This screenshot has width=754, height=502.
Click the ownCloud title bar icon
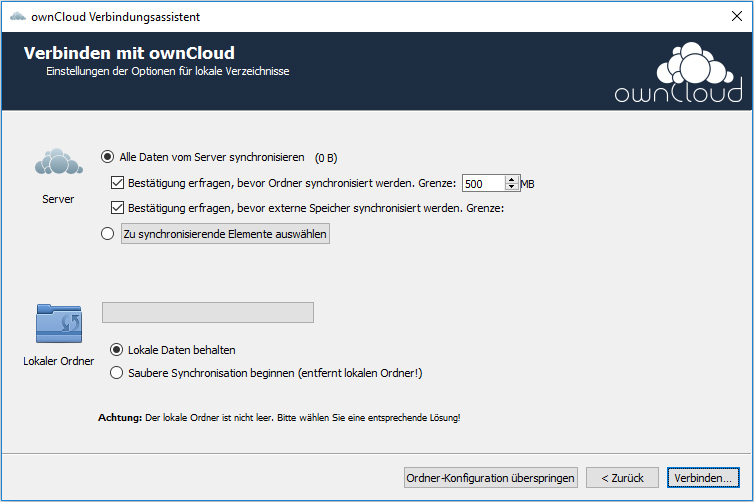point(18,17)
